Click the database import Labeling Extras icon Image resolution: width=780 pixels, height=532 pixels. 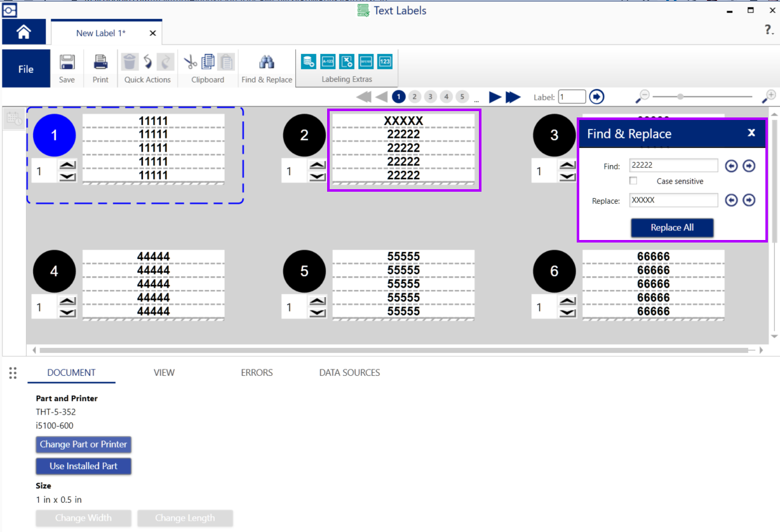309,62
